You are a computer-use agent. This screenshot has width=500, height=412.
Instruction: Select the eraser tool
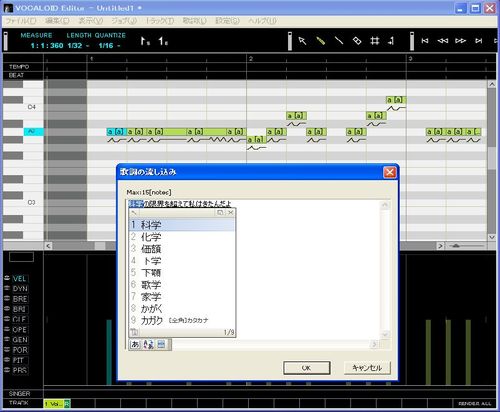click(357, 41)
